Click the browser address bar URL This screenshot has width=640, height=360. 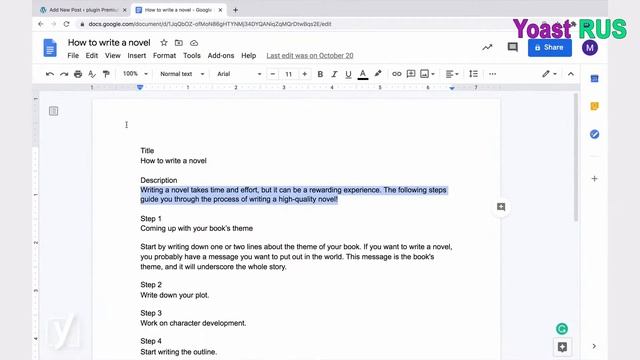[x=210, y=24]
